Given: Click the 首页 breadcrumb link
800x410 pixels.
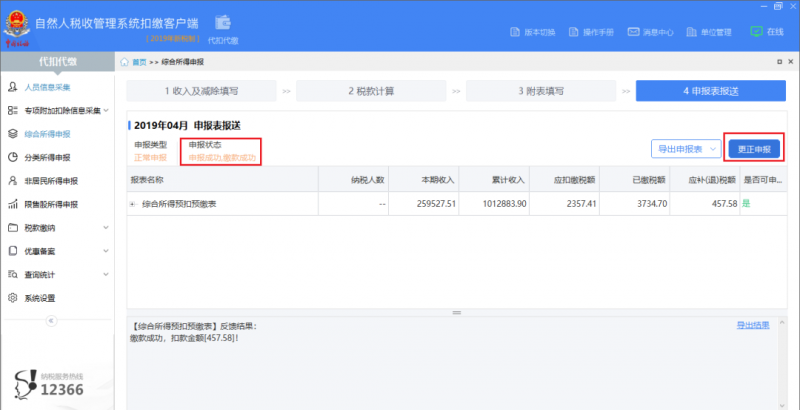Looking at the screenshot, I should [139, 62].
